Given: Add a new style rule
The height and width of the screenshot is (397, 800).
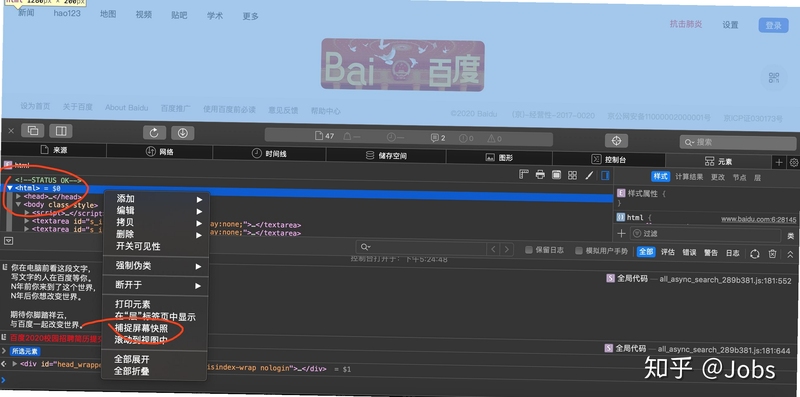Looking at the screenshot, I should point(621,233).
